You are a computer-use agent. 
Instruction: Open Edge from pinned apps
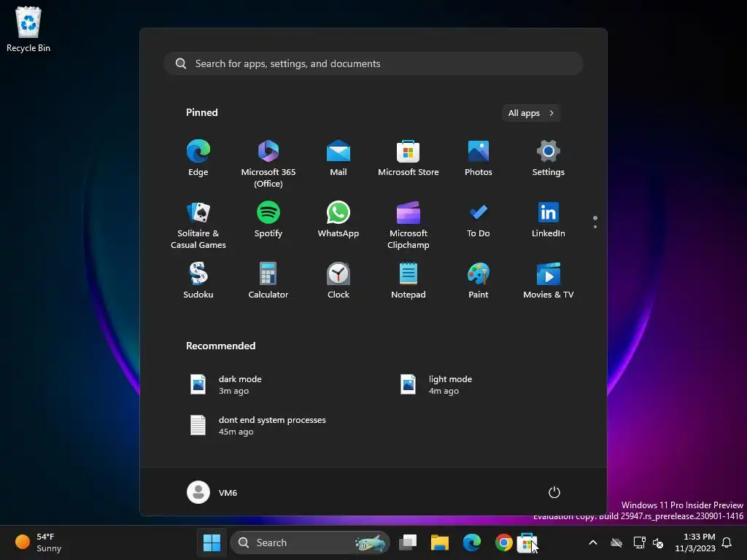(198, 158)
